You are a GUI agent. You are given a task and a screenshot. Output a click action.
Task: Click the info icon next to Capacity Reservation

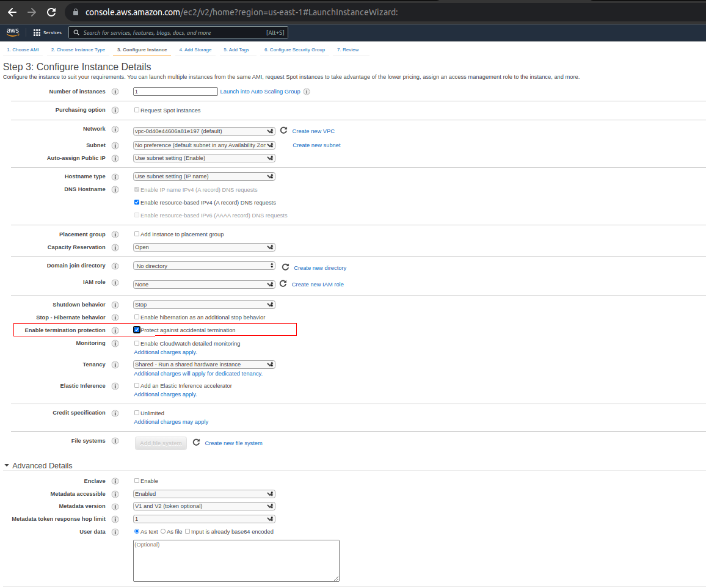115,248
